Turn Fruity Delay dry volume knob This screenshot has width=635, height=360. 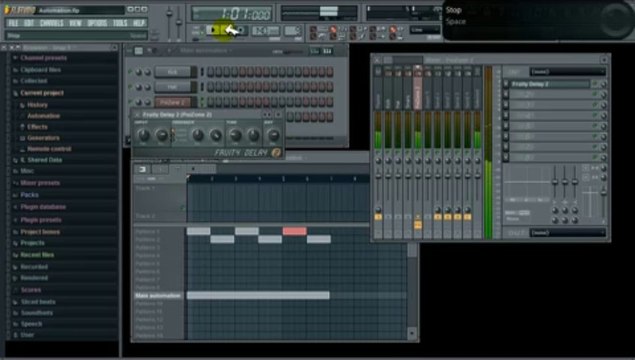tap(273, 135)
